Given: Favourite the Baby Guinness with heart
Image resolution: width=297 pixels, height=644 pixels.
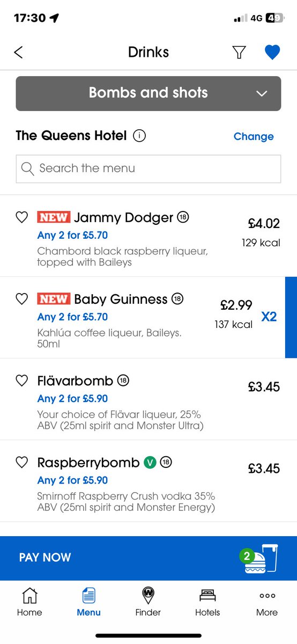Looking at the screenshot, I should click(x=21, y=299).
